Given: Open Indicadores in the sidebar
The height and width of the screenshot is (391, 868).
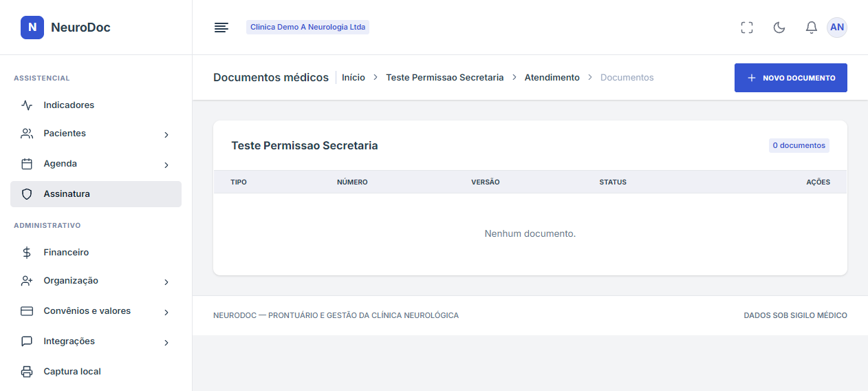Looking at the screenshot, I should click(96, 105).
